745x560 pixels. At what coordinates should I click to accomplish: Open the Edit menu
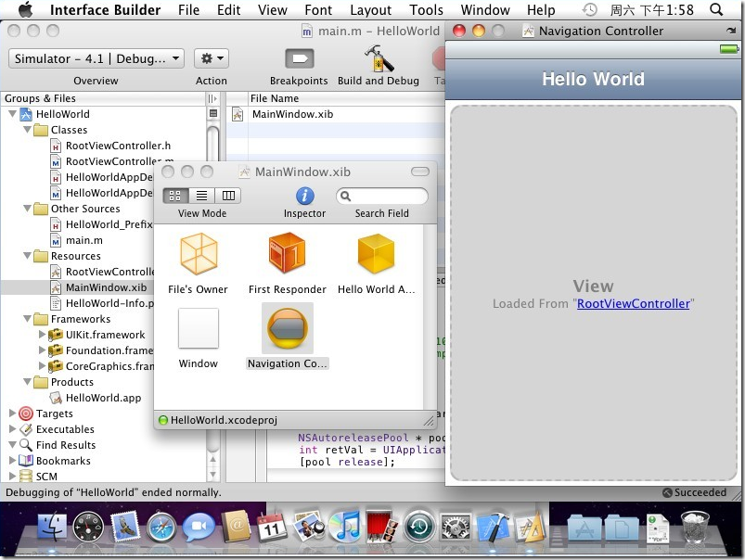coord(228,9)
